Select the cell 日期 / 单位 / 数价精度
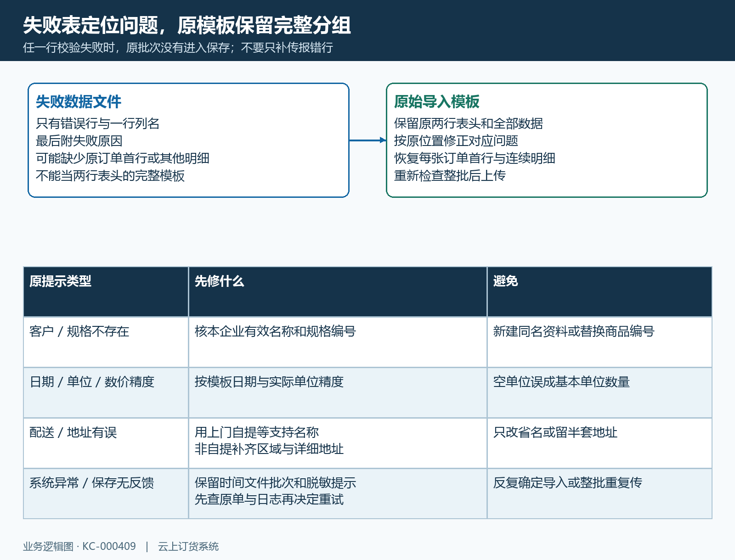This screenshot has height=560, width=735. click(106, 392)
